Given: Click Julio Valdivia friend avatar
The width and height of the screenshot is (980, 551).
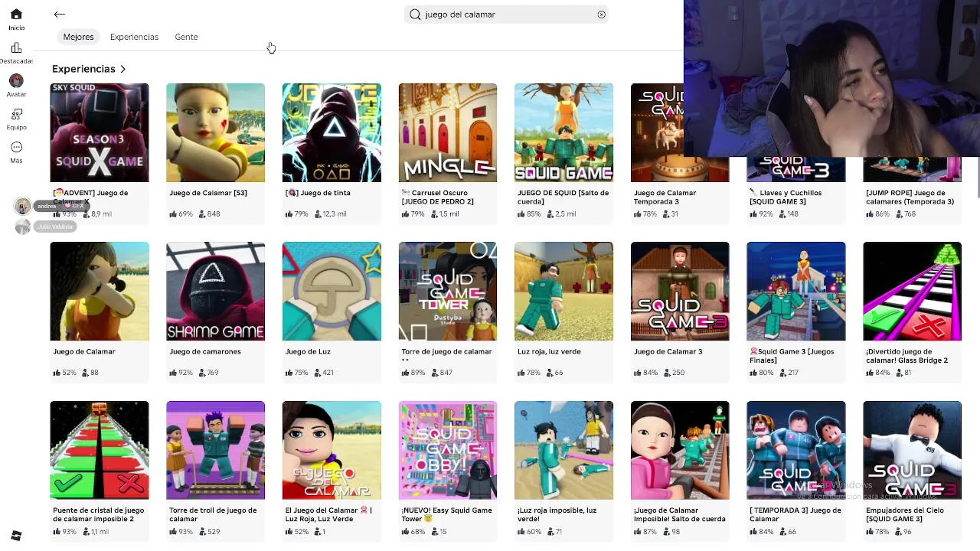Looking at the screenshot, I should pos(23,227).
